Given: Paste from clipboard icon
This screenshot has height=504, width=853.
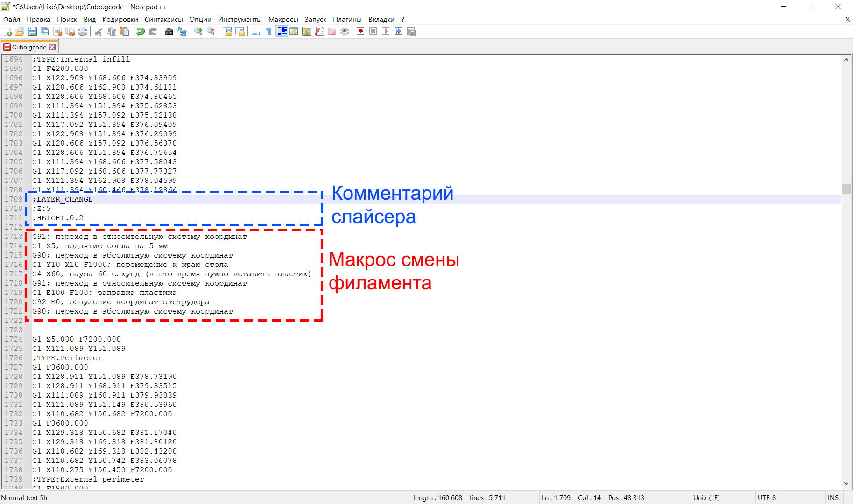Looking at the screenshot, I should pyautogui.click(x=124, y=31).
